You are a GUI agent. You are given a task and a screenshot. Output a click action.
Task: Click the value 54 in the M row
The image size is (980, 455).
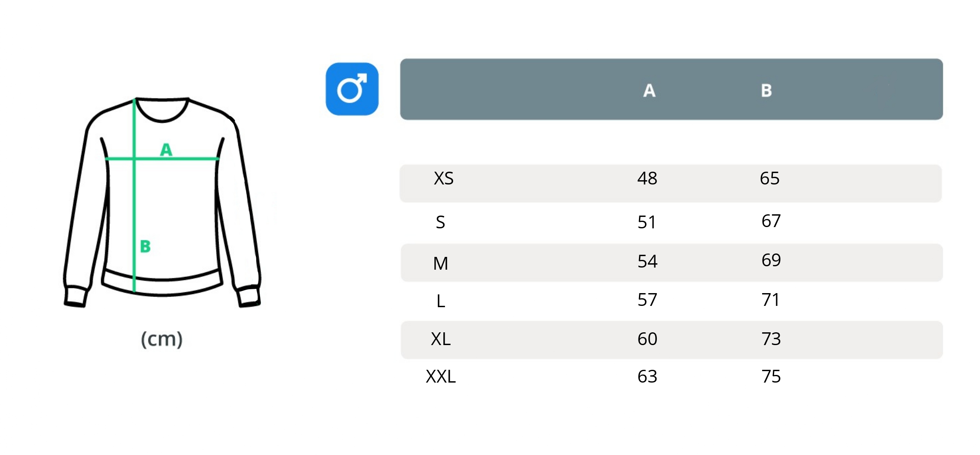coord(647,261)
